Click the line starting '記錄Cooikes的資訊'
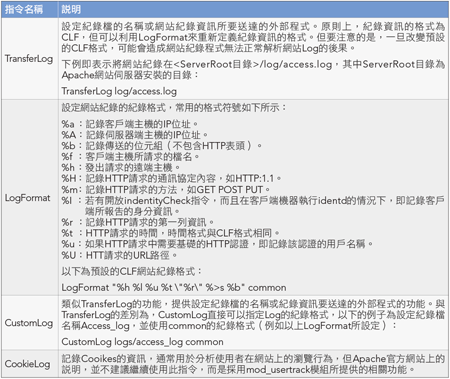 [x=253, y=359]
